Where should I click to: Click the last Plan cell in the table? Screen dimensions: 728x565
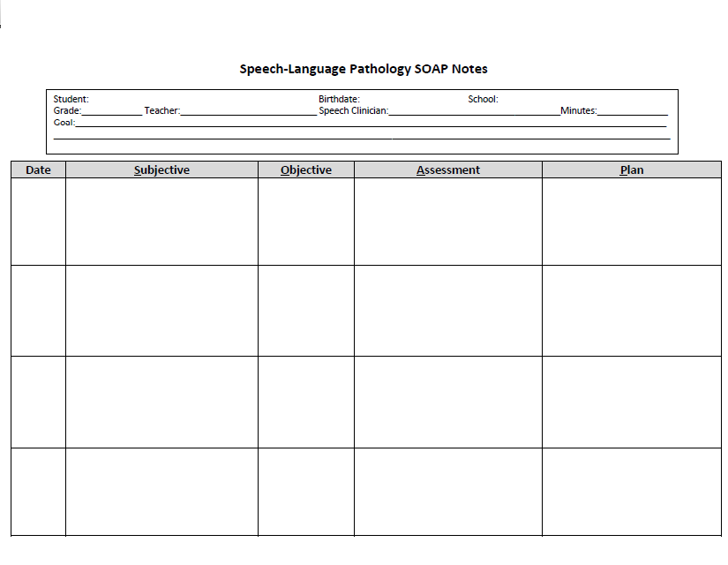[x=632, y=493]
